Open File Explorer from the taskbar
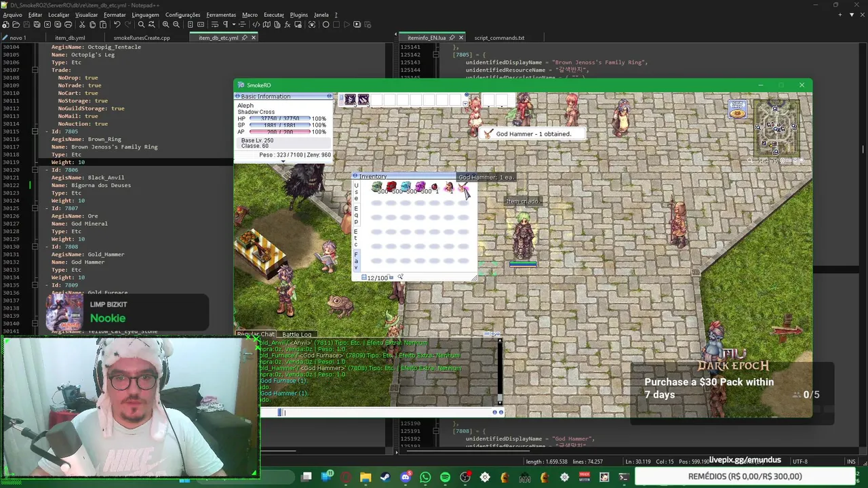Screen dimensions: 868x488 point(366,477)
